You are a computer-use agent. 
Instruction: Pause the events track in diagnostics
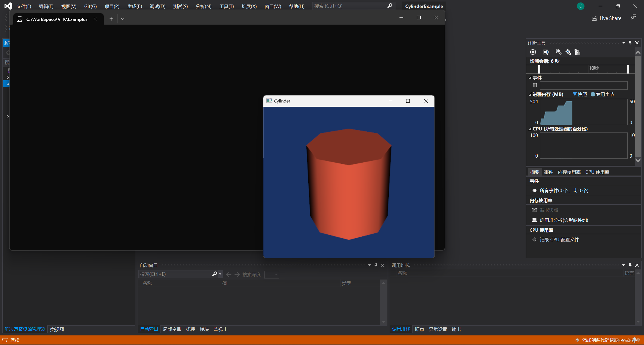[x=535, y=85]
